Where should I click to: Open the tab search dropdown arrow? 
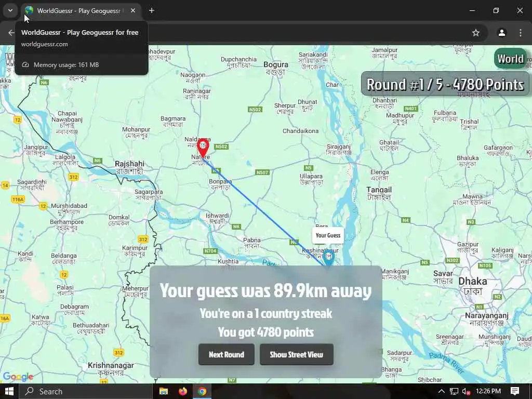point(10,10)
